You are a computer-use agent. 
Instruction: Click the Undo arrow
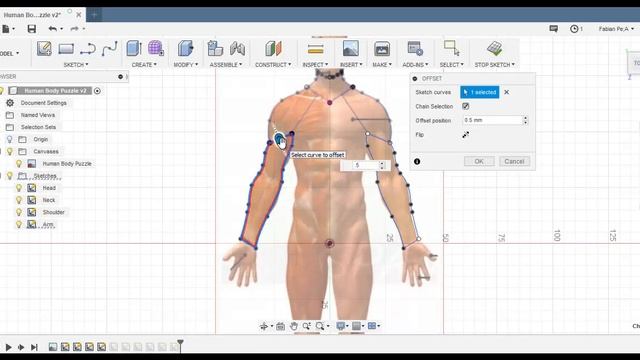[53, 29]
